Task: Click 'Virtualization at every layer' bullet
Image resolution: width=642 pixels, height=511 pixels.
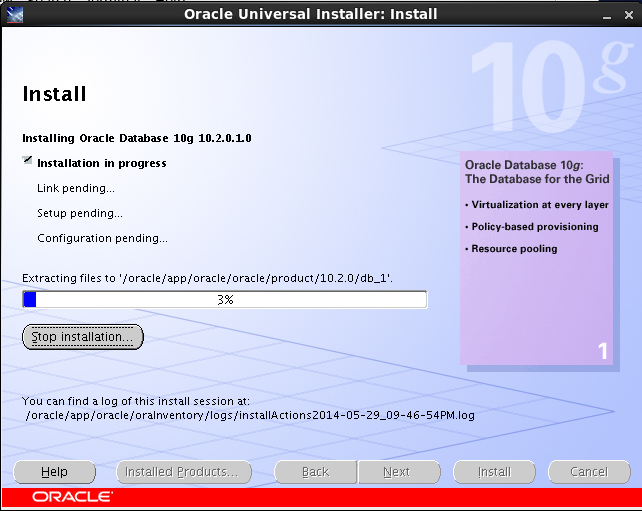Action: tap(537, 205)
